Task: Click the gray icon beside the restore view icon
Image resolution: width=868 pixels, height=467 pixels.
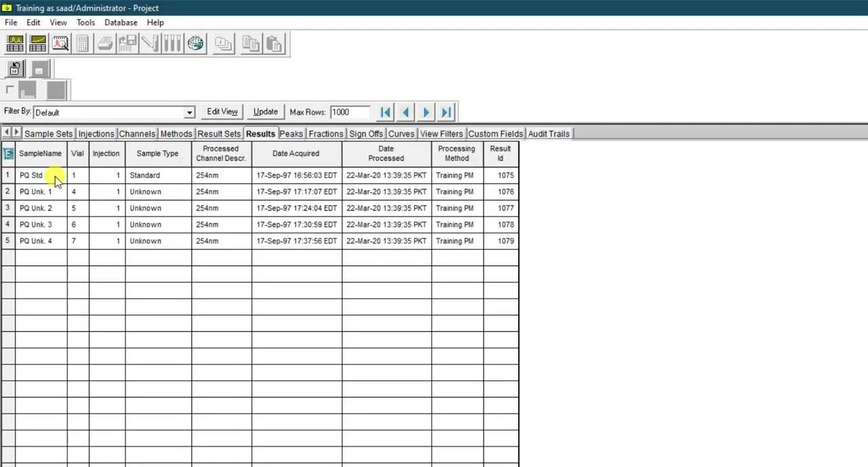Action: pyautogui.click(x=39, y=69)
